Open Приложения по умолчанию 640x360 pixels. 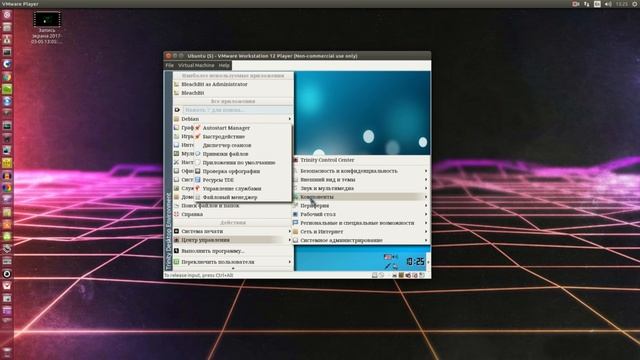tap(239, 162)
